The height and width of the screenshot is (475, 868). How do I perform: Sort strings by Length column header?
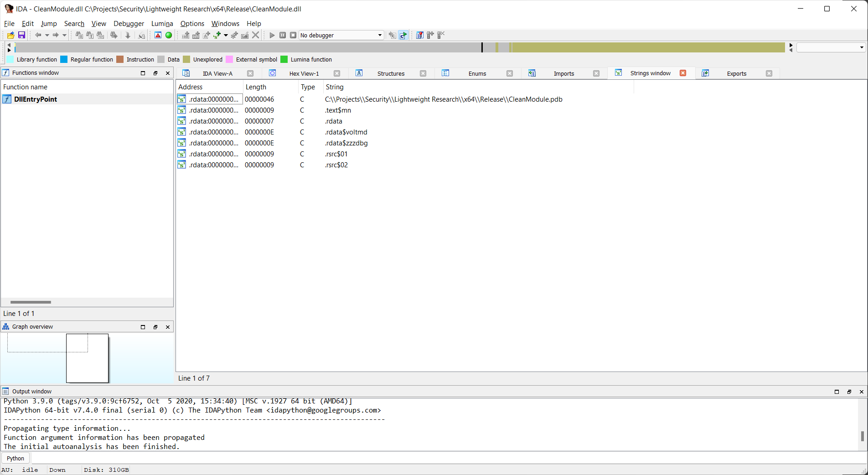[271, 87]
